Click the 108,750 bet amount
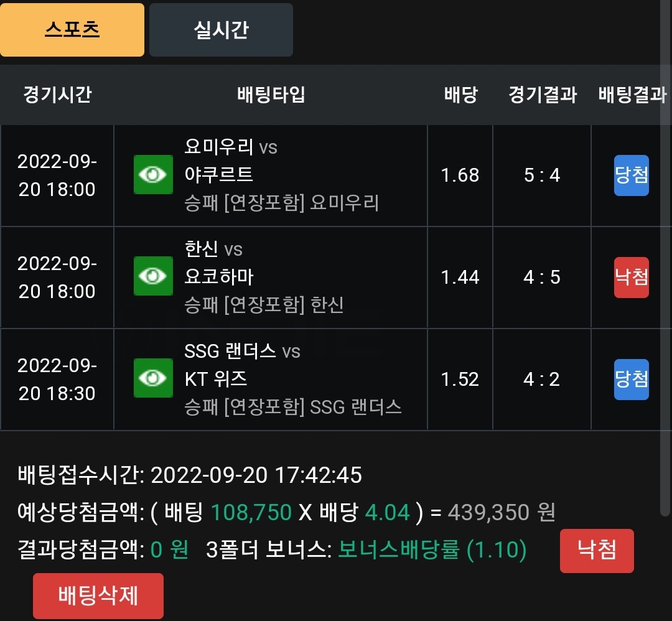This screenshot has height=621, width=672. coord(251,512)
